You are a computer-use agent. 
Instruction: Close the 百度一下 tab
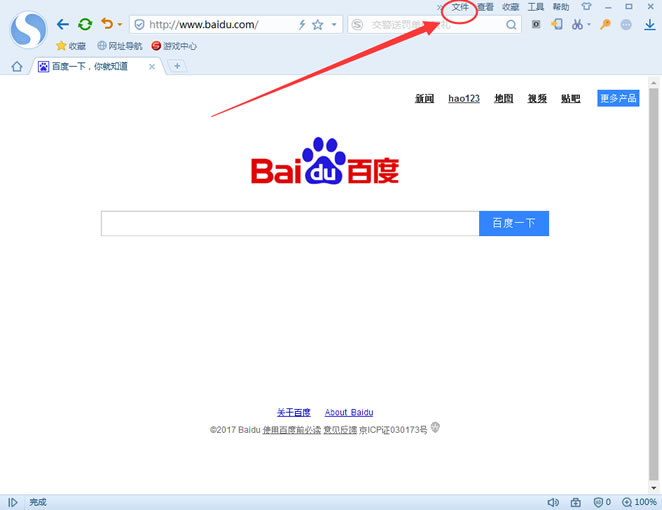click(152, 67)
